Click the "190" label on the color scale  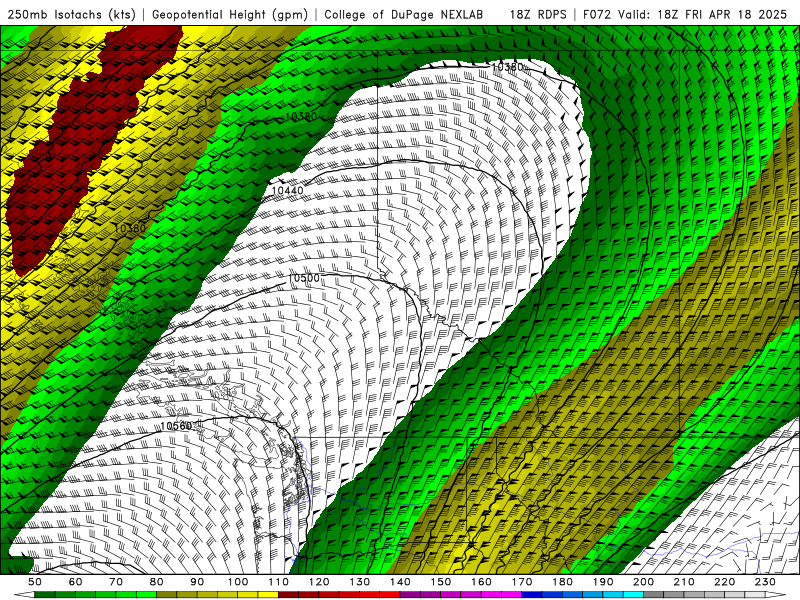pyautogui.click(x=603, y=582)
